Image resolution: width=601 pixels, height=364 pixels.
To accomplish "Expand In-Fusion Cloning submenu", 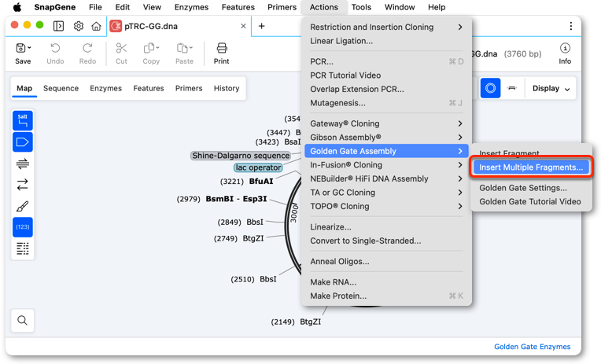I will [386, 165].
